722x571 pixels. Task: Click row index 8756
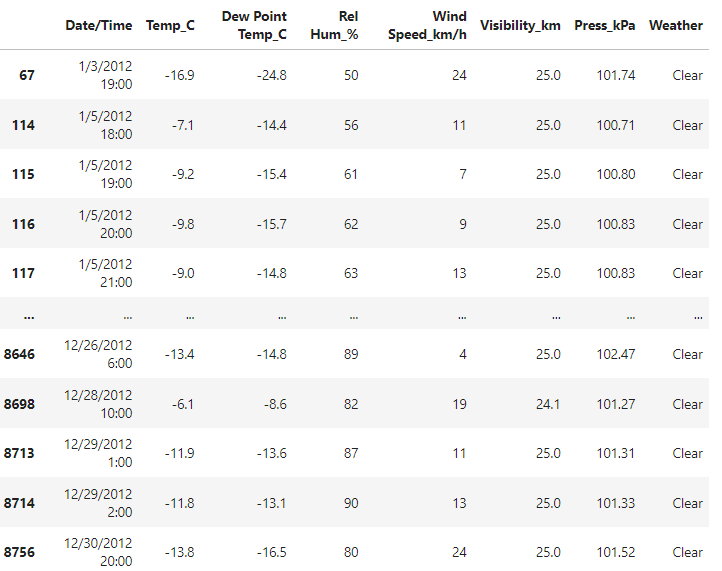pyautogui.click(x=19, y=552)
